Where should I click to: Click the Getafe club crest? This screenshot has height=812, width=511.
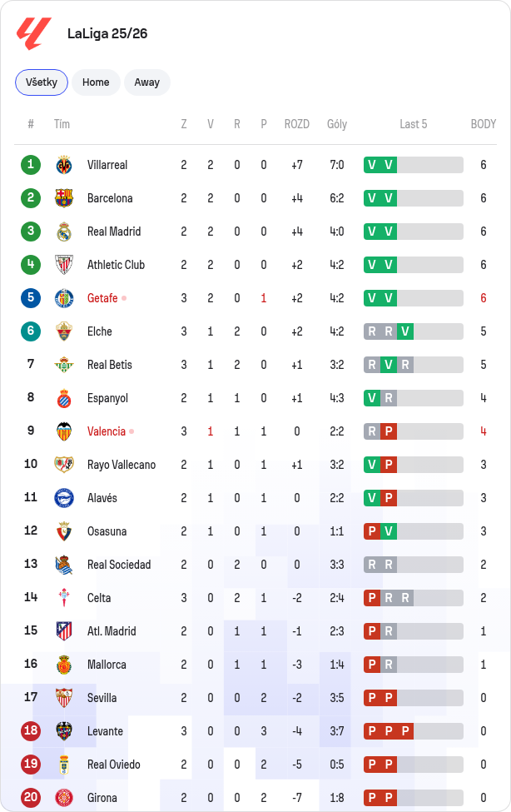pyautogui.click(x=64, y=298)
